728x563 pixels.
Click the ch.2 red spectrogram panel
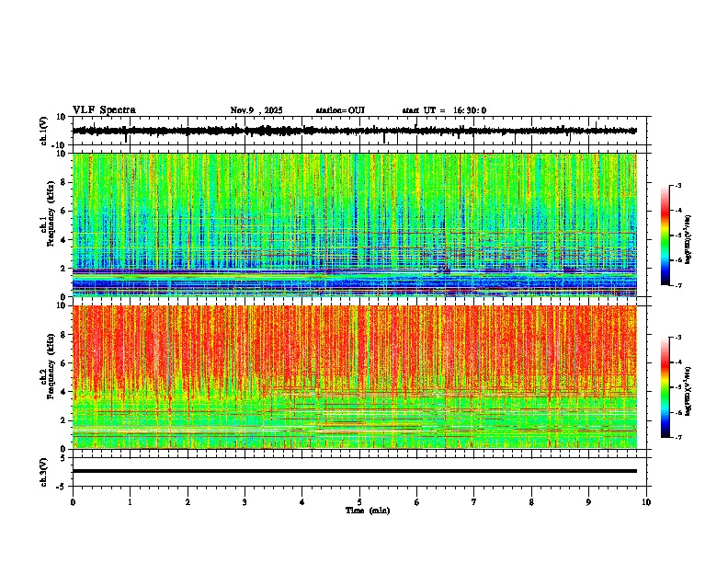354,377
